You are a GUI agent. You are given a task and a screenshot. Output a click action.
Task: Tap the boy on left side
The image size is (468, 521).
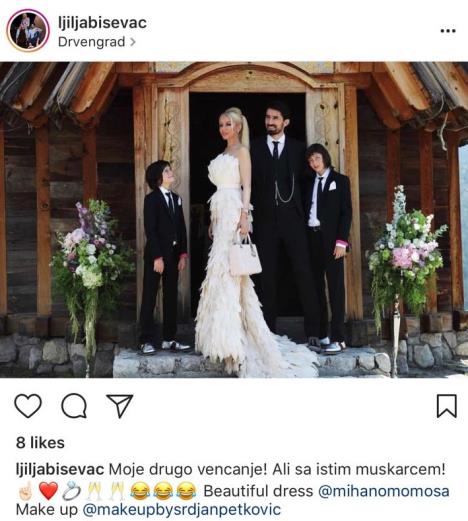click(163, 257)
